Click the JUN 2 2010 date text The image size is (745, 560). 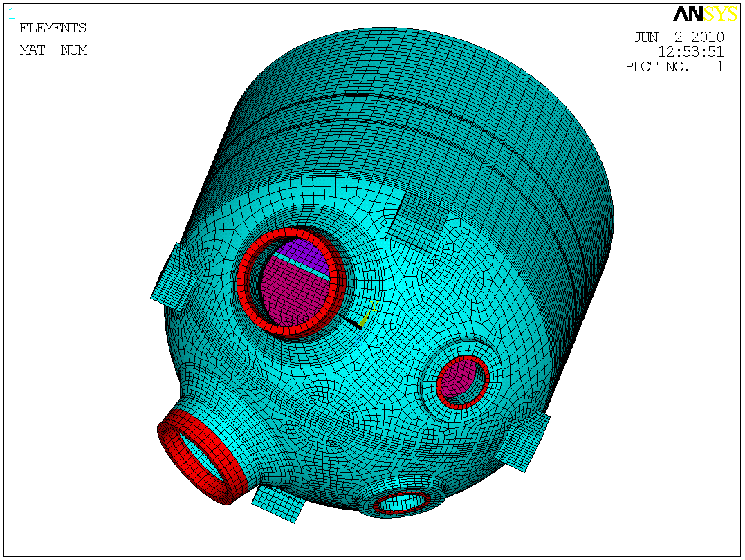coord(678,37)
